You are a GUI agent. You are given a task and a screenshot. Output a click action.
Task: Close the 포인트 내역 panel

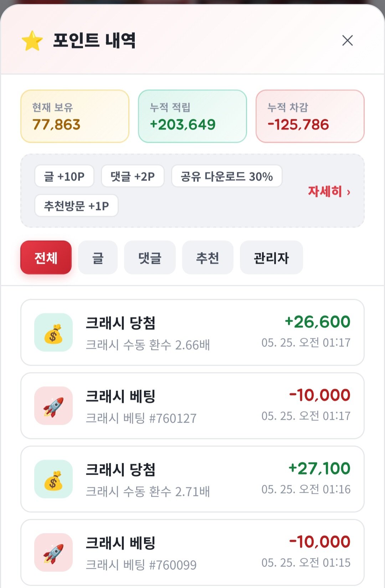tap(348, 41)
